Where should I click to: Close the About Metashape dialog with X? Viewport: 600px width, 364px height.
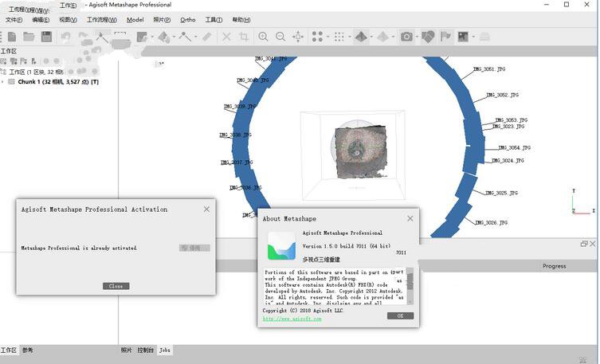click(x=410, y=218)
